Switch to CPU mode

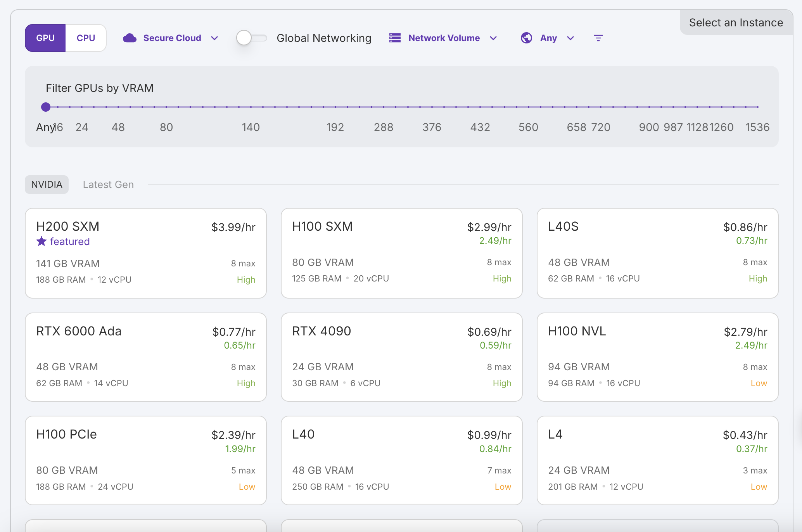point(86,38)
